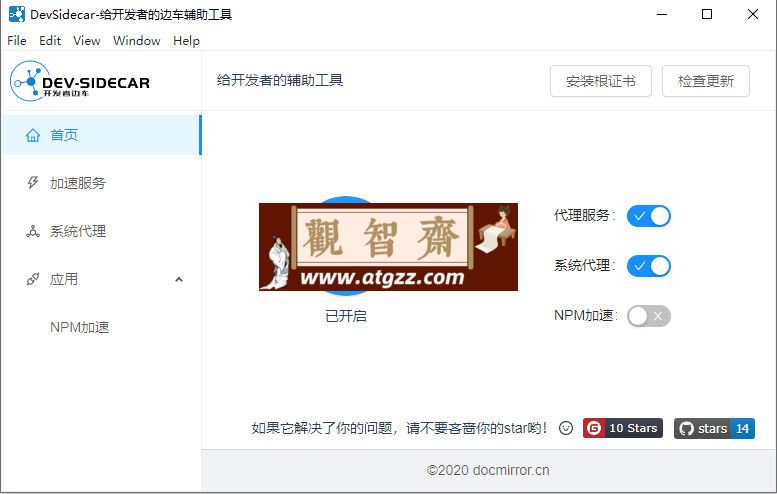
Task: Open the View menu
Action: coord(87,41)
